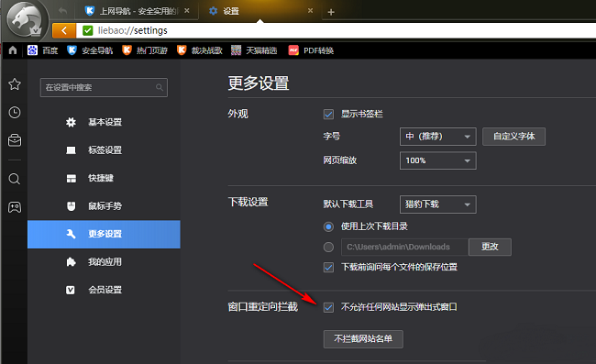The width and height of the screenshot is (596, 364).
Task: Click the mouse icon beside 鼠标手势
Action: click(x=72, y=206)
